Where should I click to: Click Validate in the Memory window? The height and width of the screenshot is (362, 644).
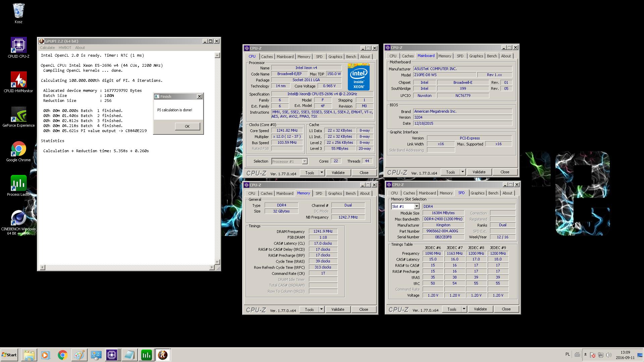coord(338,309)
